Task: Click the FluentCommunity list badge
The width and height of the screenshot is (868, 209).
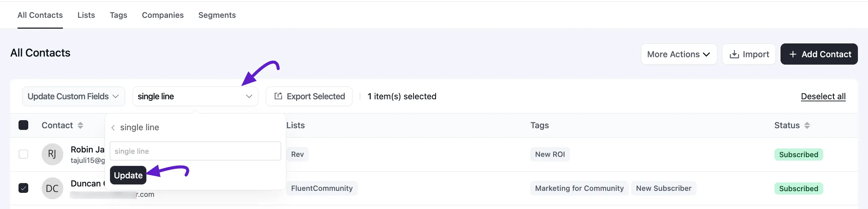Action: tap(322, 188)
